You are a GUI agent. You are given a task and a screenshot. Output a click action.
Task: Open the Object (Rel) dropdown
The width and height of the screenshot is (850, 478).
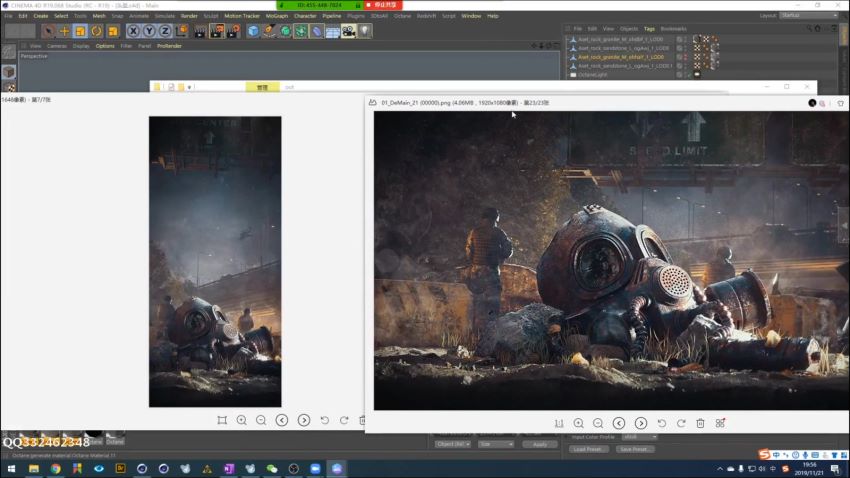[x=452, y=444]
